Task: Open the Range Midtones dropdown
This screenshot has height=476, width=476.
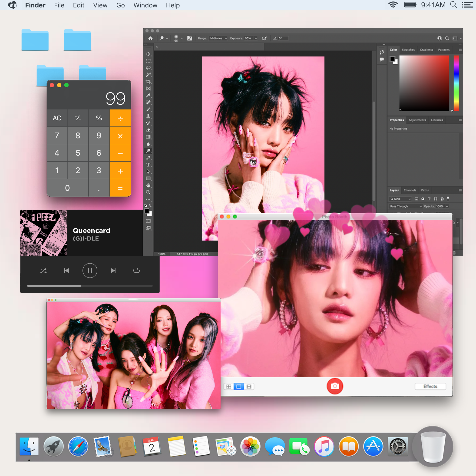Action: point(218,38)
